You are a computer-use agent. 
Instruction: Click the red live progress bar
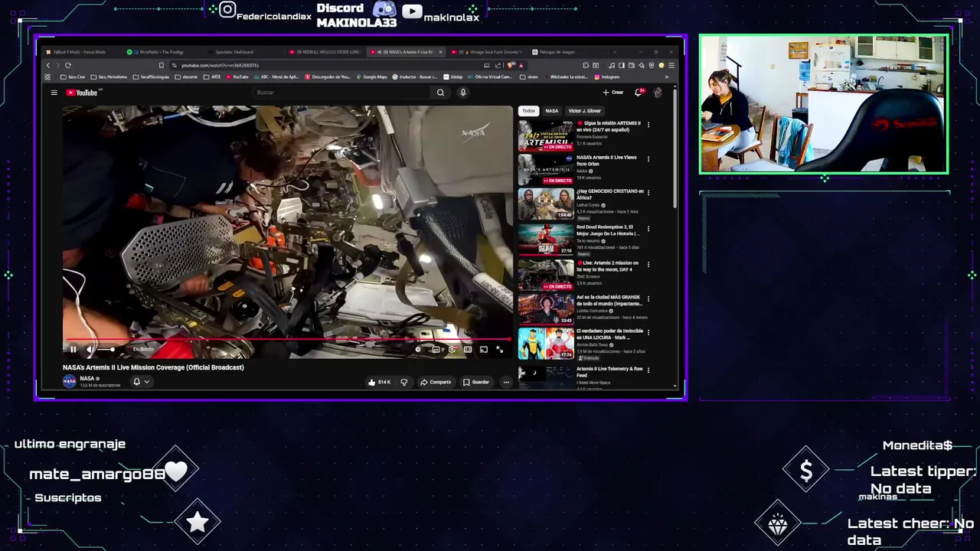pos(287,338)
